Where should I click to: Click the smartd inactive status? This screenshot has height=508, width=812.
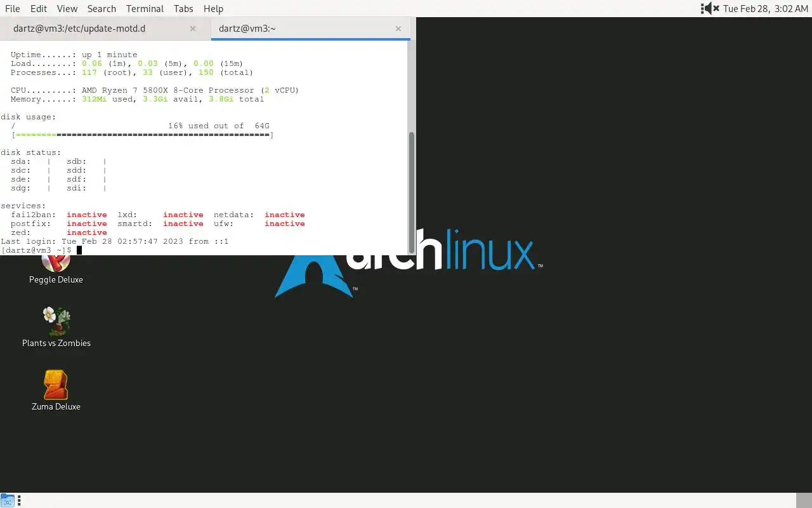(183, 224)
